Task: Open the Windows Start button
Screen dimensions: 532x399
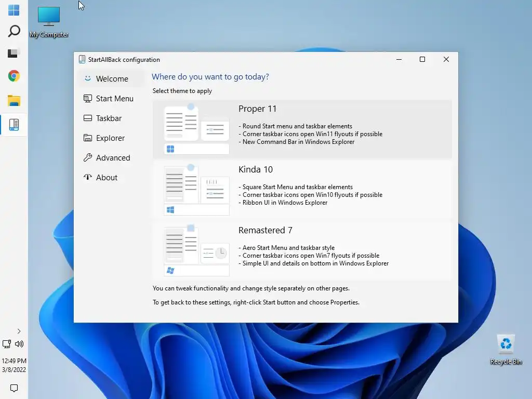Action: point(14,10)
